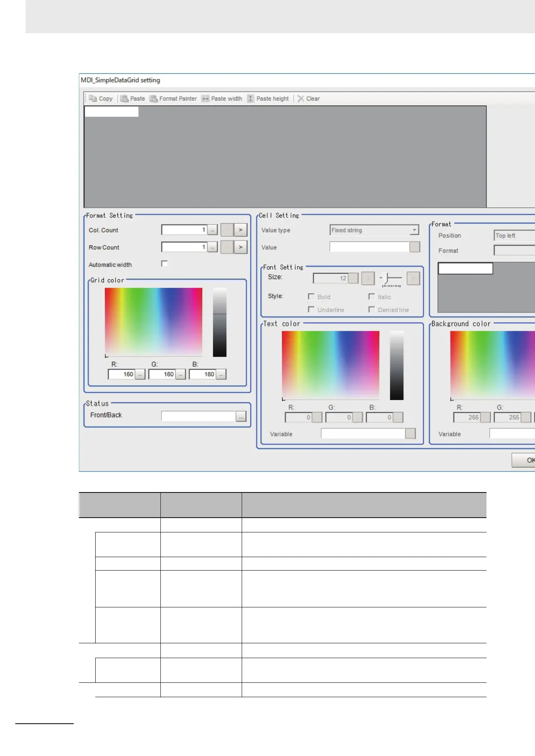
Task: Toggle the Italic style checkbox
Action: coord(371,296)
